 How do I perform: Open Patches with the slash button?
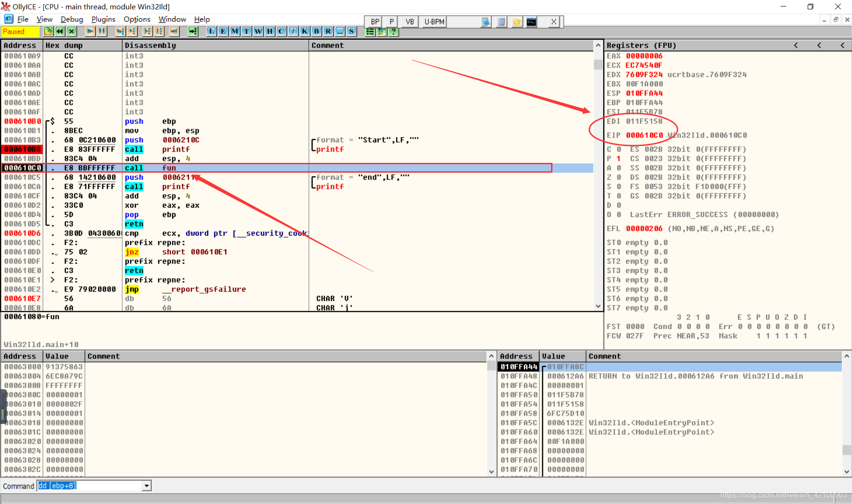pos(293,31)
